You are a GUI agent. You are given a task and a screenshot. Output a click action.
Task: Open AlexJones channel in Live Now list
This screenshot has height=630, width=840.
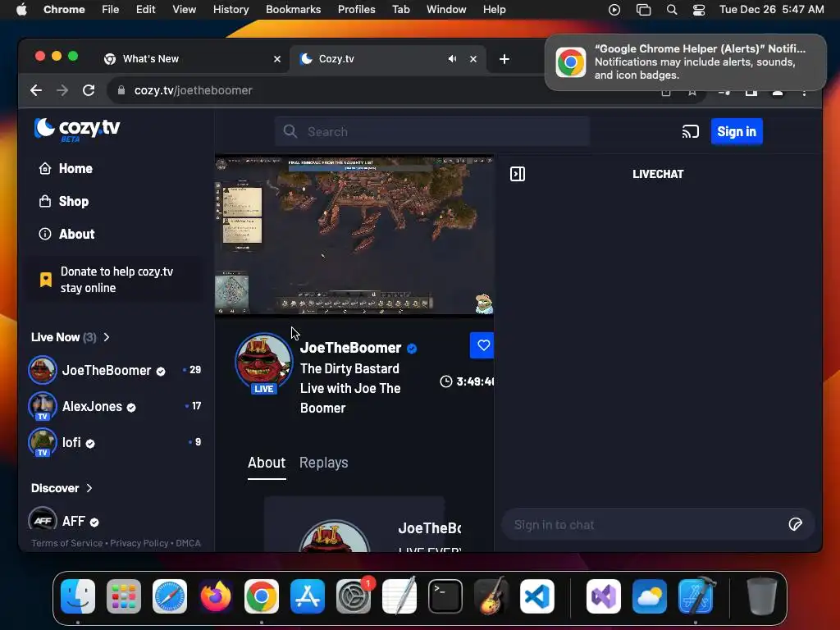[115, 406]
